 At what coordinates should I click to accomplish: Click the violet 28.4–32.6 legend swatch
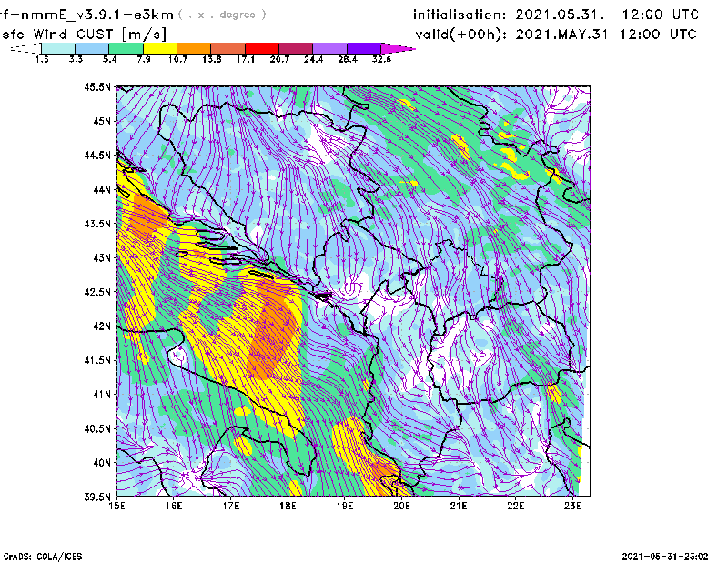(364, 48)
